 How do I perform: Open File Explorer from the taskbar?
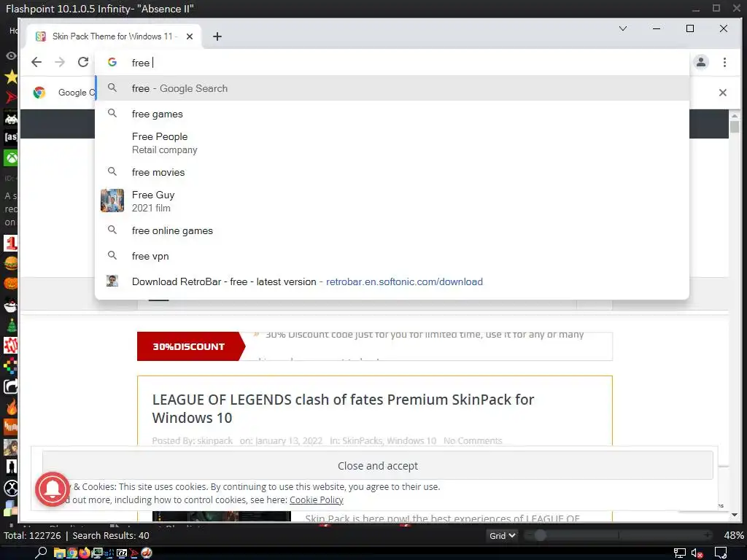coord(59,553)
